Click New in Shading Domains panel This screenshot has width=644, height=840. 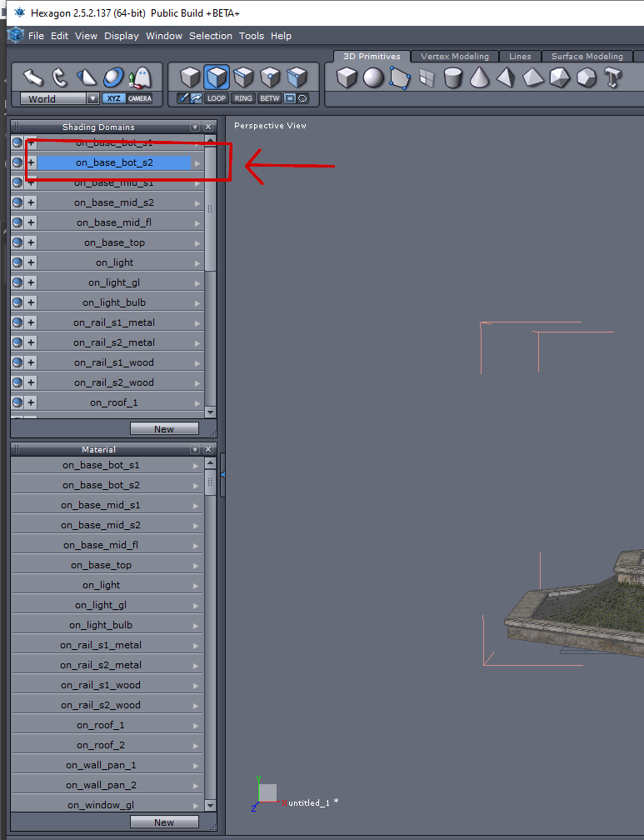coord(164,428)
